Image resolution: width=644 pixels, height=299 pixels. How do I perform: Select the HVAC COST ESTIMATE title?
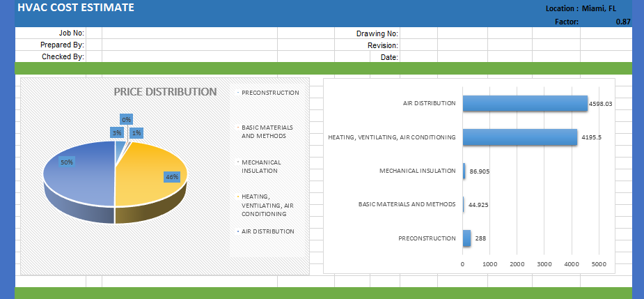click(76, 8)
